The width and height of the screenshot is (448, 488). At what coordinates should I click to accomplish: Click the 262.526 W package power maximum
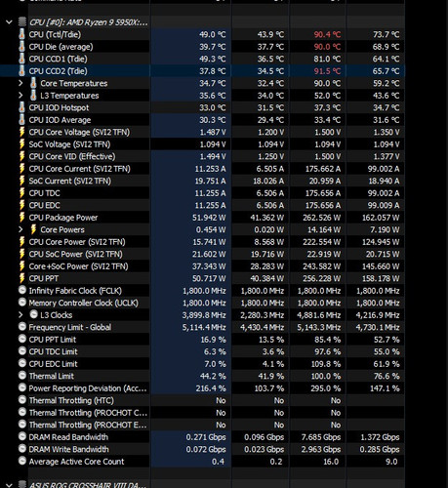322,218
